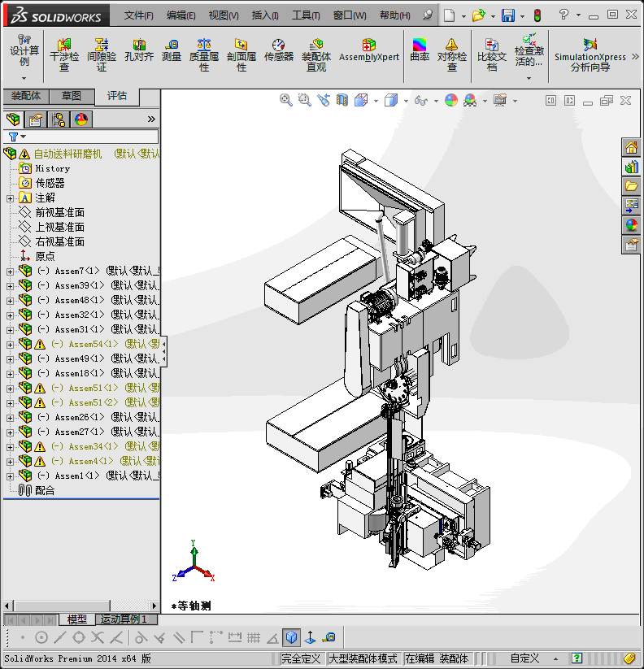Open FeatureManager design tree tab icon

(x=13, y=119)
